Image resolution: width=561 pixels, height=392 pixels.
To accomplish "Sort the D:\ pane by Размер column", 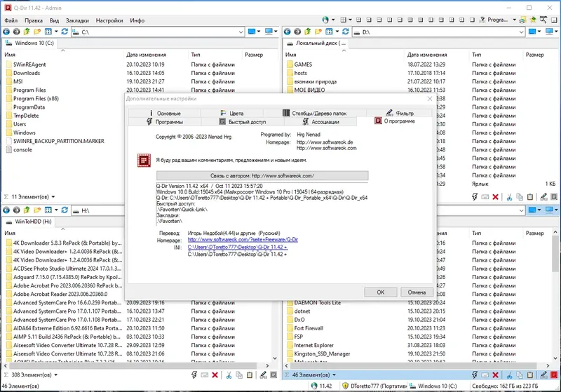I will pos(534,55).
